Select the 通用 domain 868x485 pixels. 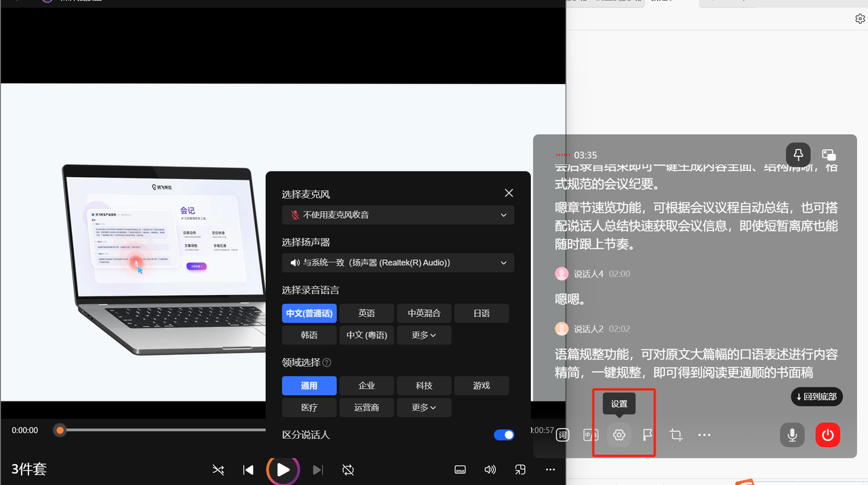coord(309,386)
